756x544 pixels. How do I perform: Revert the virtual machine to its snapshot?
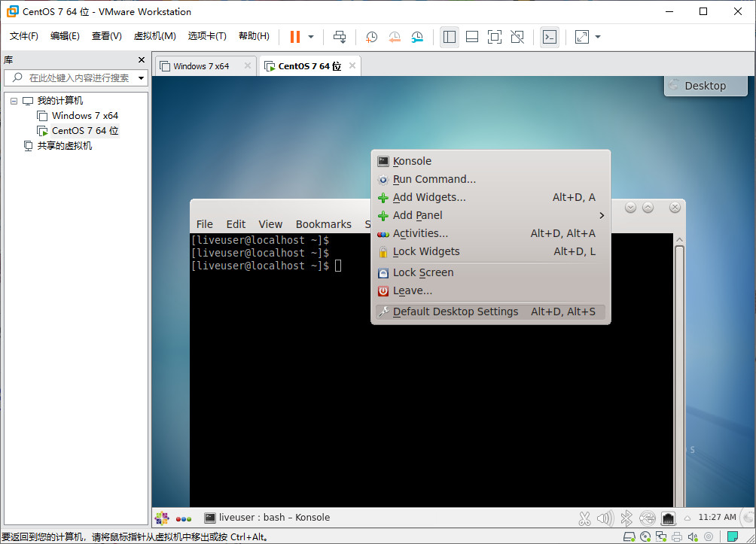point(395,37)
